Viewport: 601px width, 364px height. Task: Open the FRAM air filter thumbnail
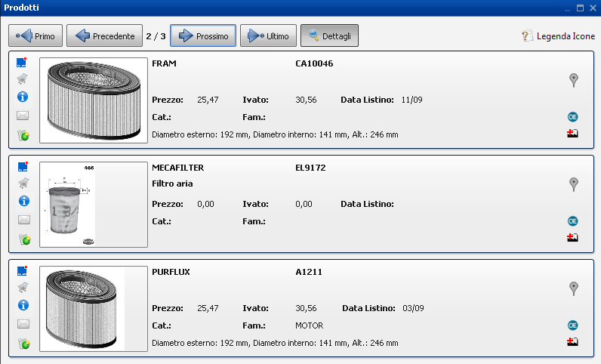pyautogui.click(x=94, y=100)
